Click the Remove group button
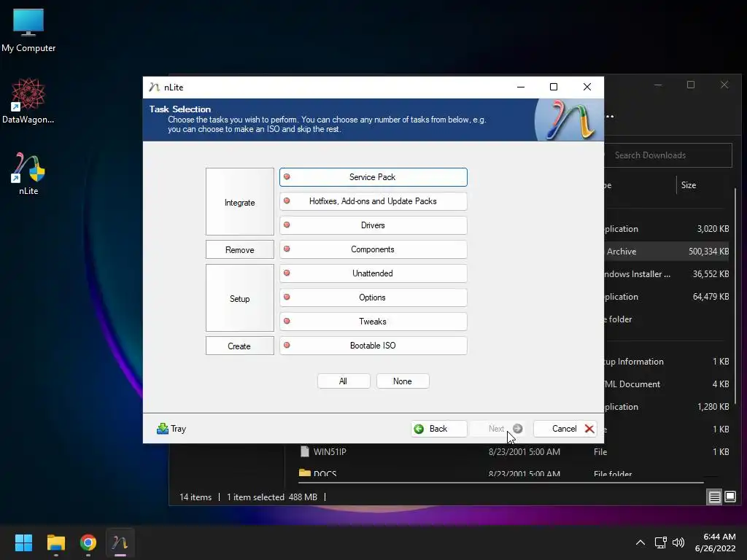 coord(239,249)
